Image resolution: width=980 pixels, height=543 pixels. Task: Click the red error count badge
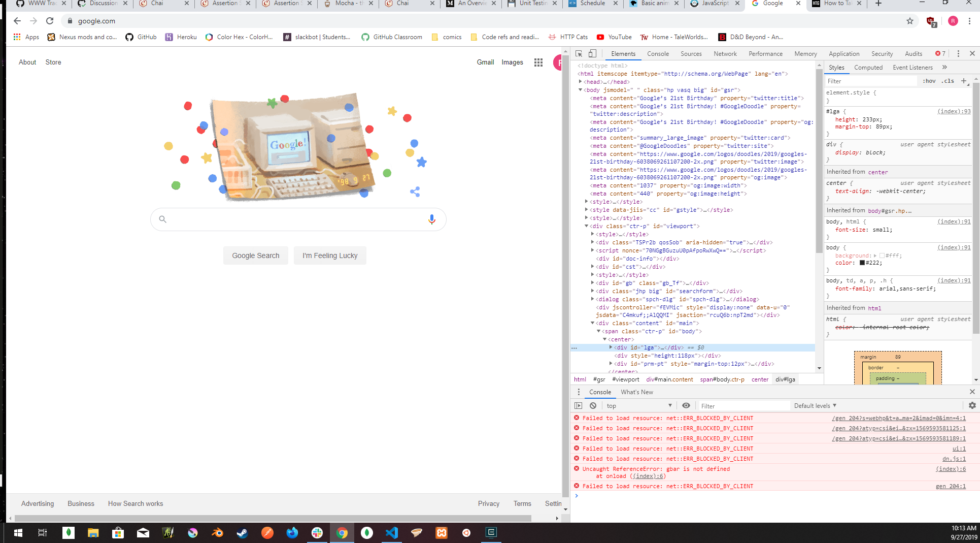(940, 54)
